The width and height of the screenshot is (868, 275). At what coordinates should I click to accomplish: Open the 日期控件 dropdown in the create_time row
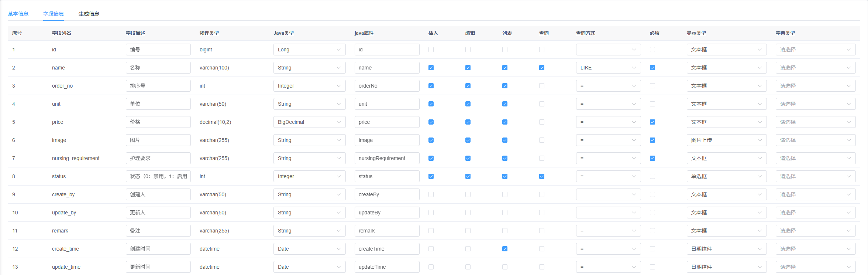pyautogui.click(x=727, y=249)
